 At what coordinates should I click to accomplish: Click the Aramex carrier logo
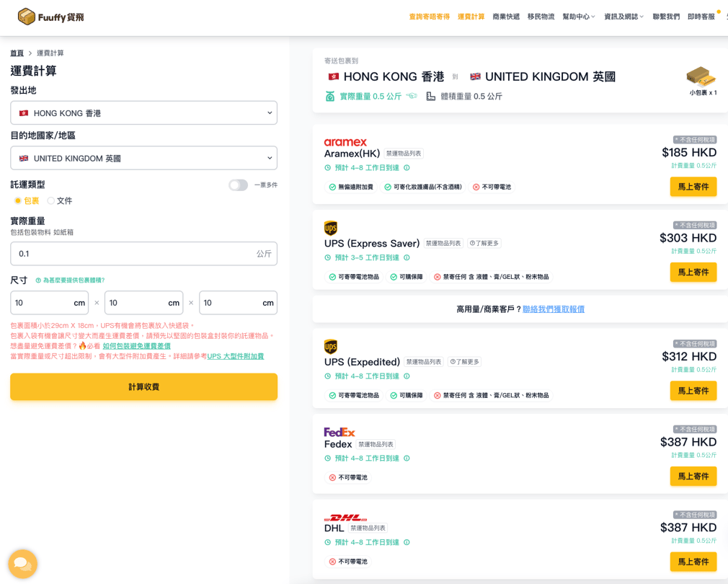click(345, 142)
